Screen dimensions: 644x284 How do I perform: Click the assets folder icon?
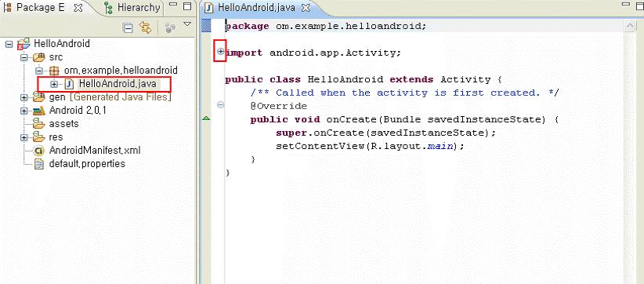39,124
